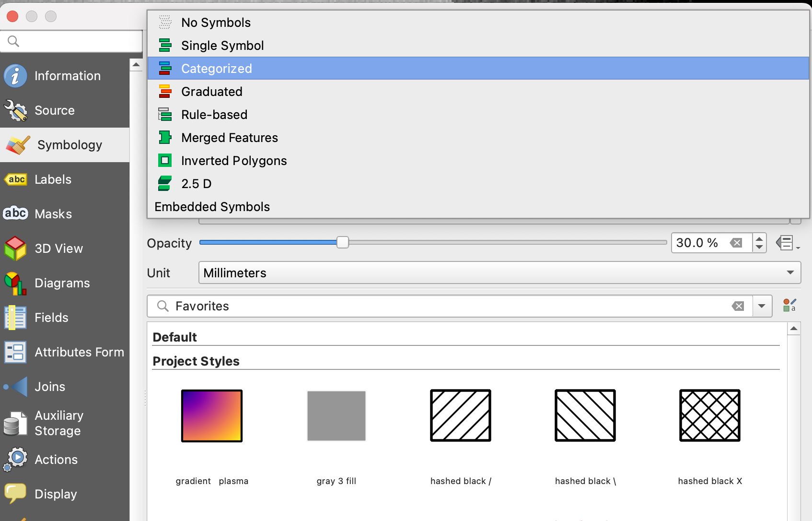Open the Auxiliary Storage tab
The width and height of the screenshot is (812, 521).
click(65, 423)
